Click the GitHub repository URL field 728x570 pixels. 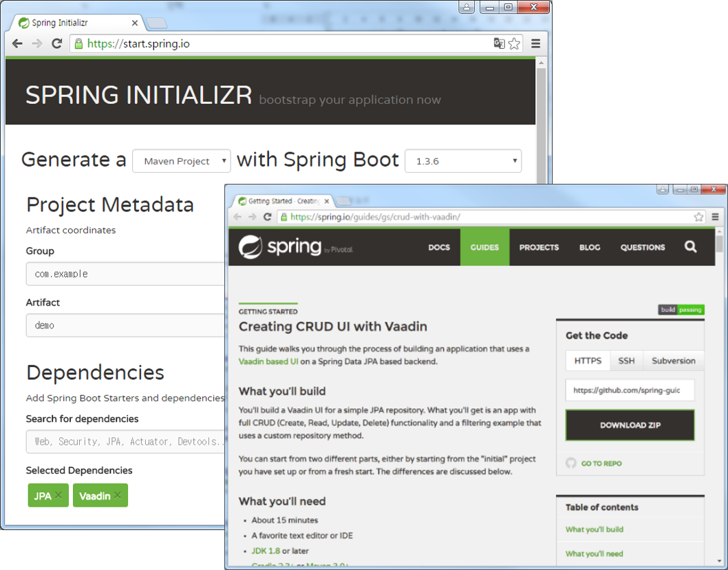pos(630,390)
